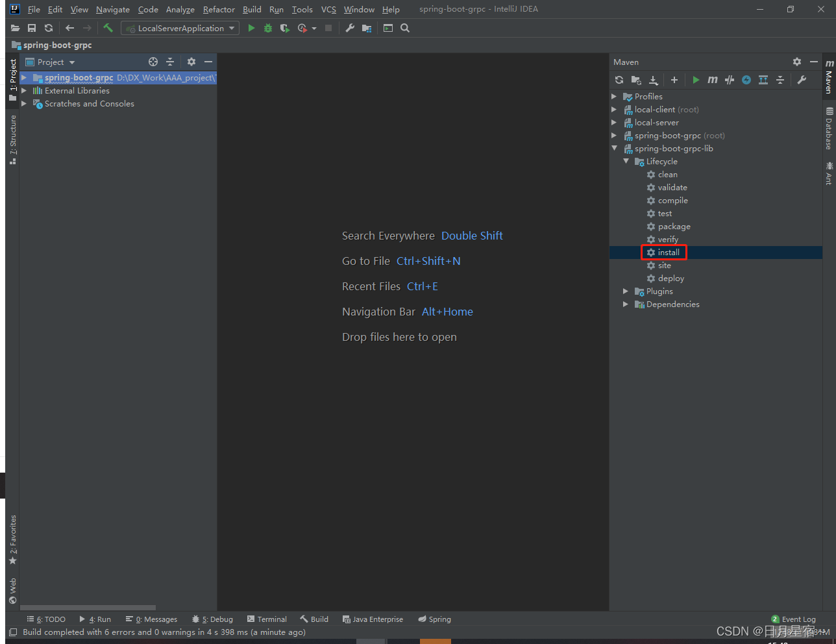Open Maven panel gear options
Viewport: 836px width, 644px height.
click(797, 62)
